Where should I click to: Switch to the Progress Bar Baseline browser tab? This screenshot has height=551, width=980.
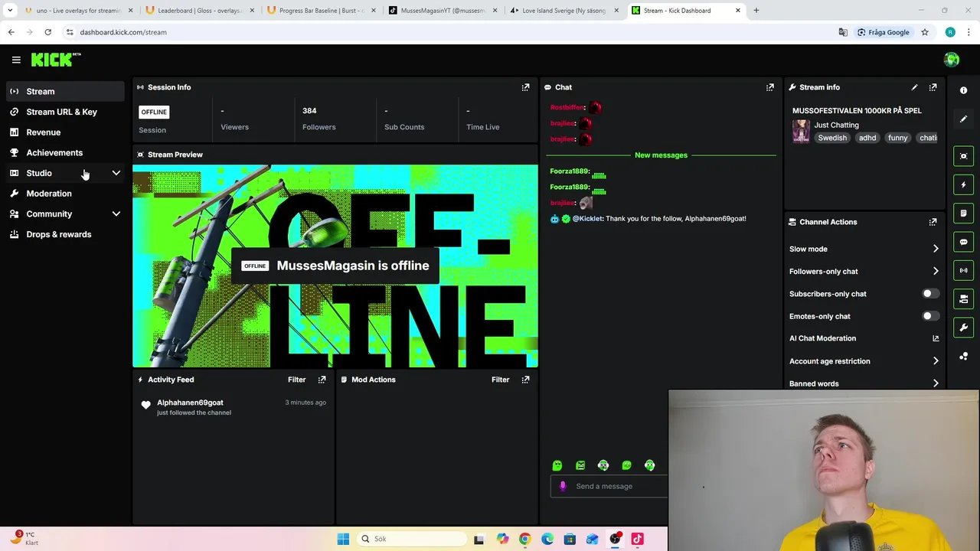coord(321,11)
